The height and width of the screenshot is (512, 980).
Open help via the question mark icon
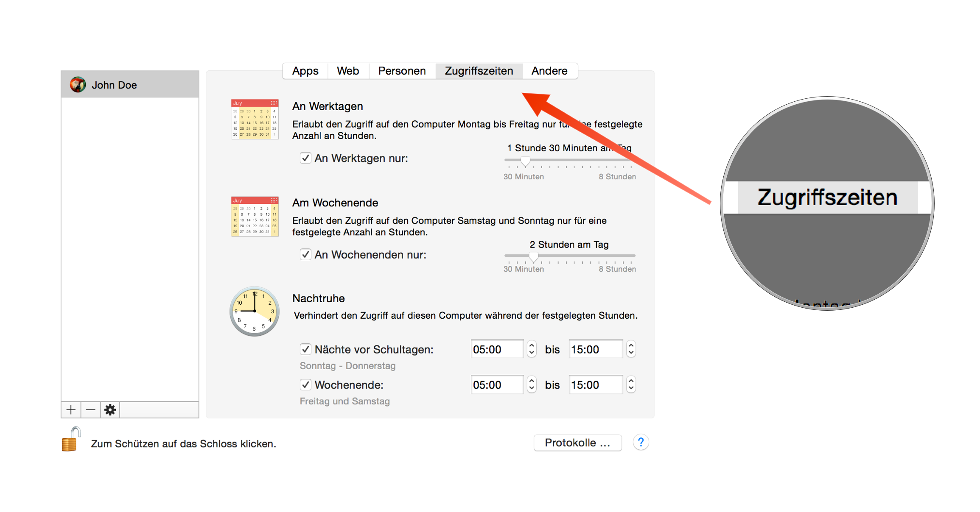[x=641, y=442]
